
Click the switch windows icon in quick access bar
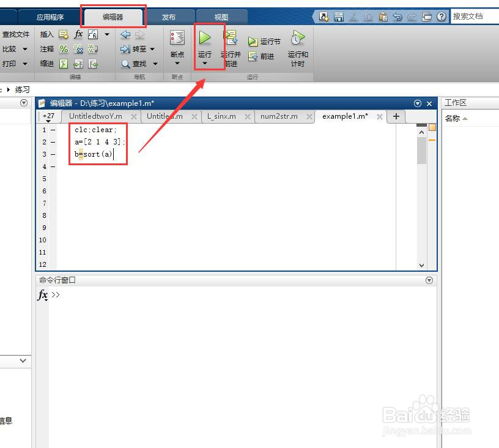point(426,17)
